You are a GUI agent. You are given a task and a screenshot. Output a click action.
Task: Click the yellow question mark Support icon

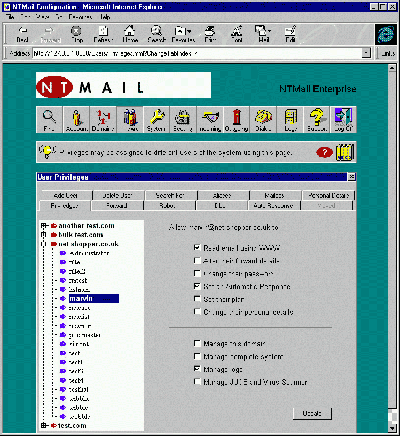[316, 120]
